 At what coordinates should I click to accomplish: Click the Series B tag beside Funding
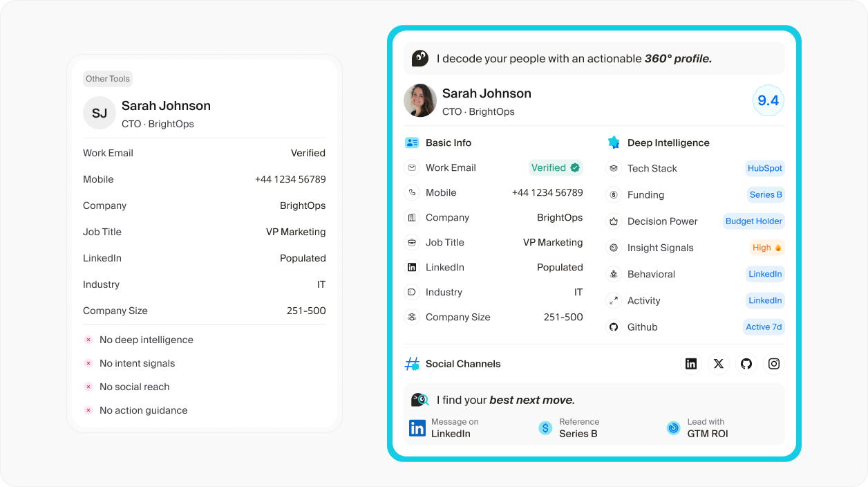[x=766, y=195]
